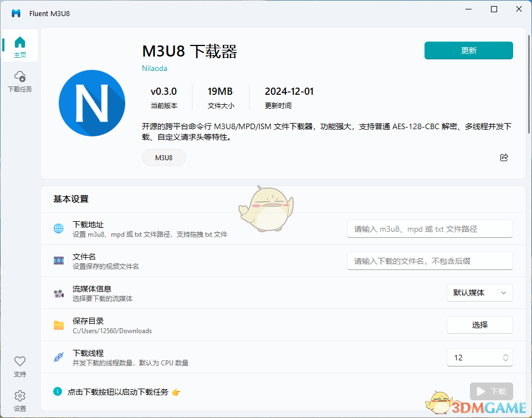Screen dimensions: 532x418
Task: Click the thread icon beside 下载线程
Action: pos(58,357)
